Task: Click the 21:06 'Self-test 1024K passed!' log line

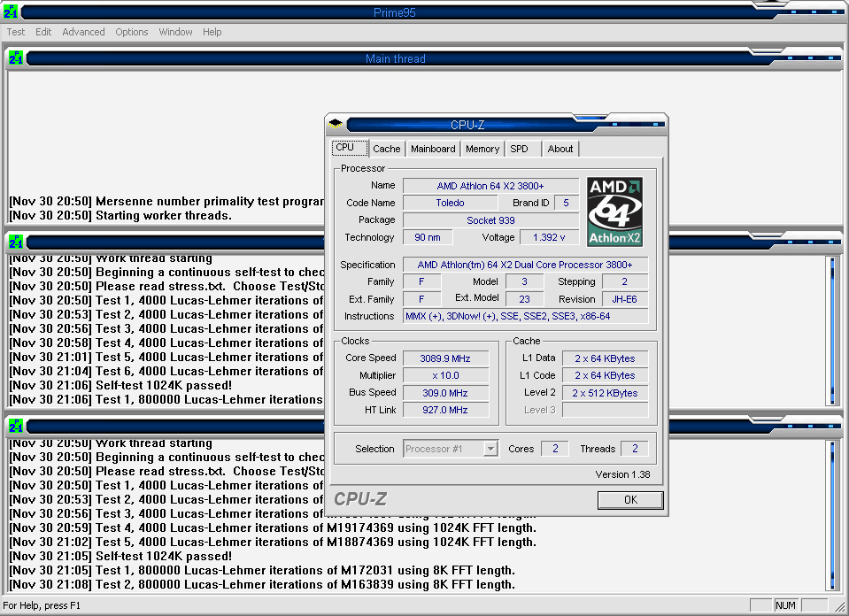Action: point(120,385)
